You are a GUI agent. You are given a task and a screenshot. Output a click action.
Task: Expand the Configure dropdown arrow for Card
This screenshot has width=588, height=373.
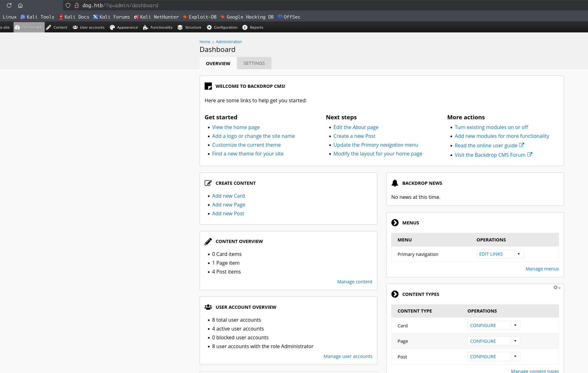point(515,325)
